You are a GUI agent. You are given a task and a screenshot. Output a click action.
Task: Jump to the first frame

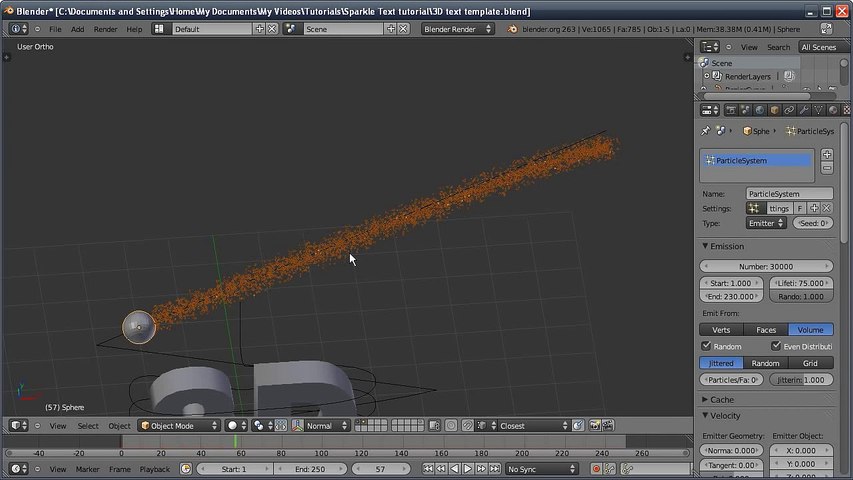(428, 469)
